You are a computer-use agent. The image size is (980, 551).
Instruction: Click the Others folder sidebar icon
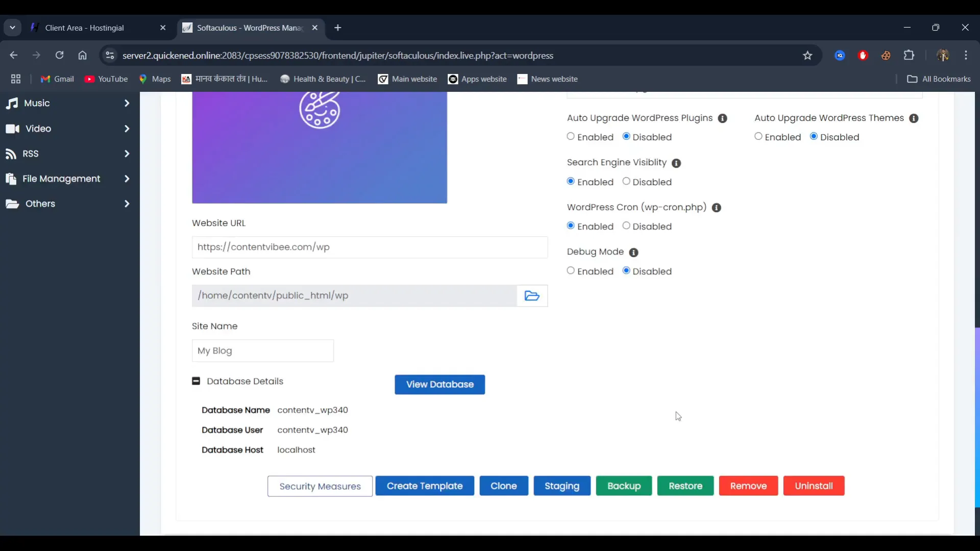coord(12,204)
